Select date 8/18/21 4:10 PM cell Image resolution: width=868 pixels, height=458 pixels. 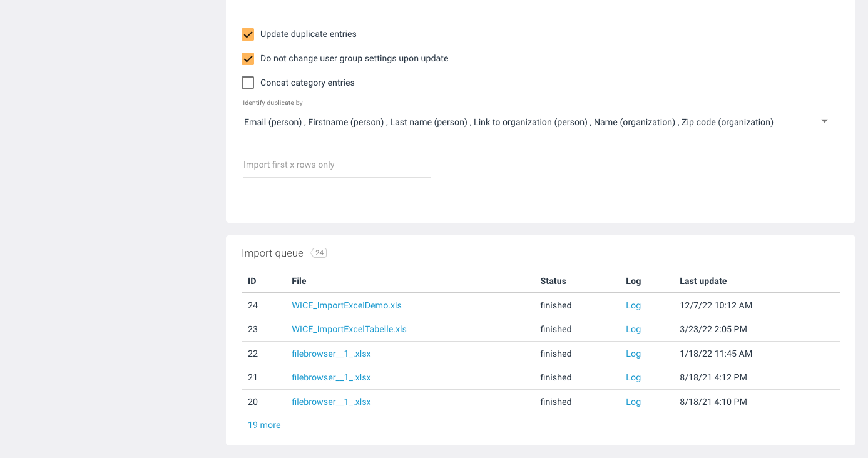tap(713, 402)
